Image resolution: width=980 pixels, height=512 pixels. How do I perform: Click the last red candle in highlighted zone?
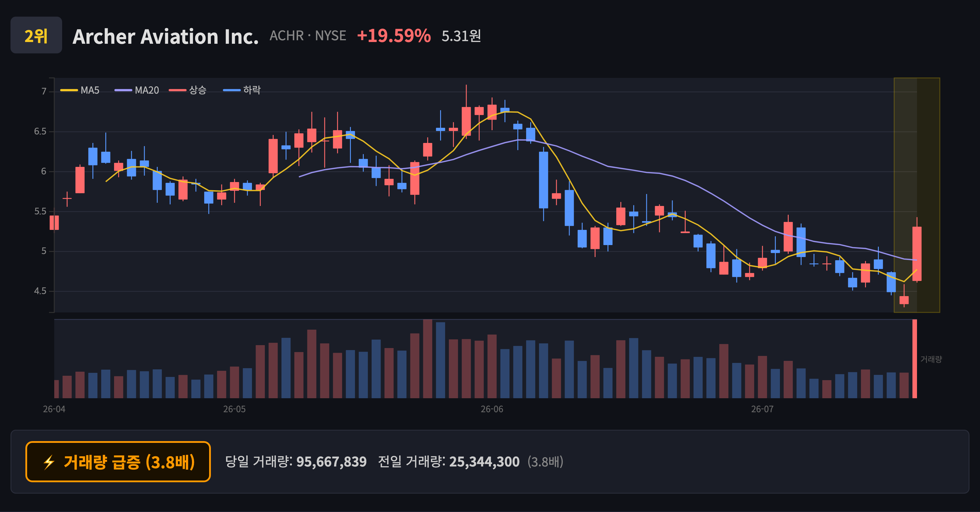(917, 254)
